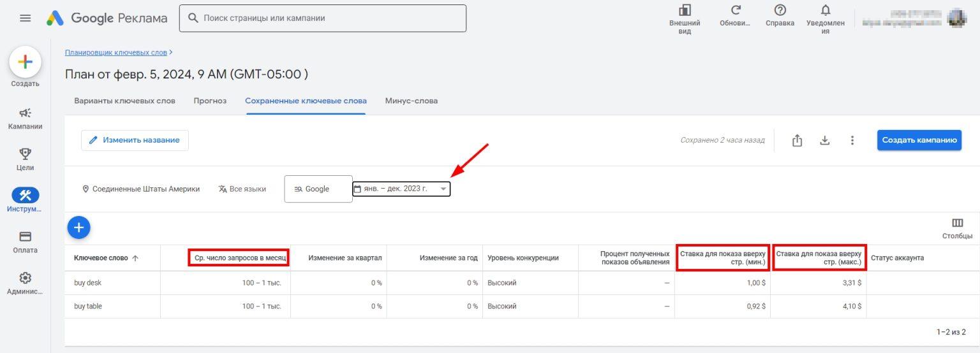Click the search field for pages or campaigns
The image size is (980, 353).
click(x=323, y=18)
